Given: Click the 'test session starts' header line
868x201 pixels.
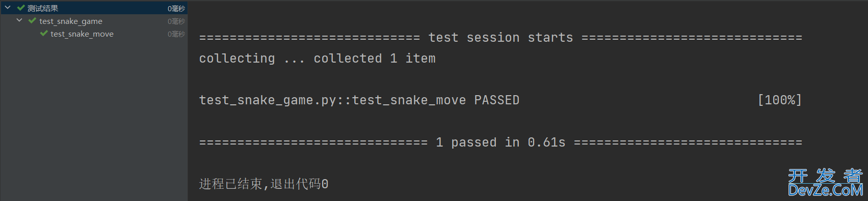Looking at the screenshot, I should tap(501, 38).
